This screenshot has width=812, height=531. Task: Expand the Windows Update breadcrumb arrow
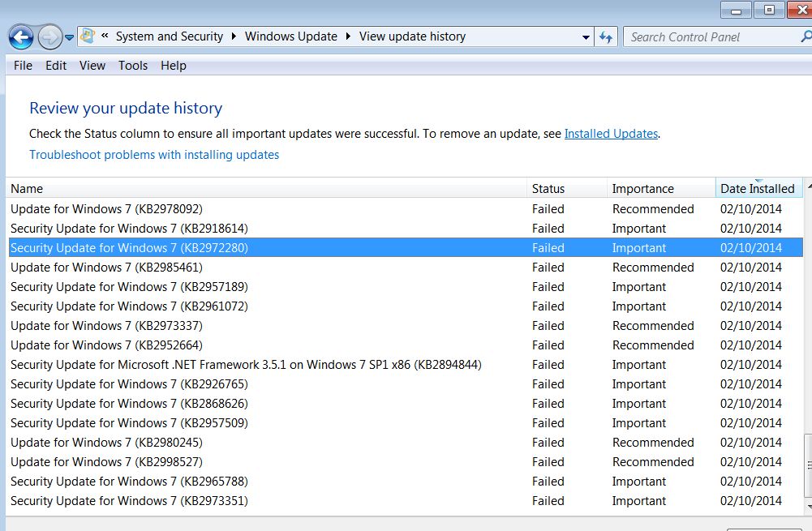[348, 36]
